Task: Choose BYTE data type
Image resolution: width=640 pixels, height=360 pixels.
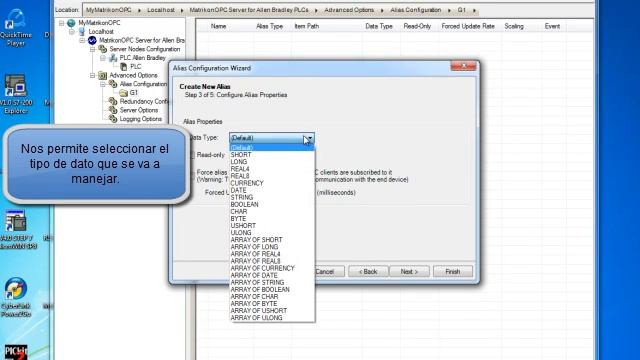Action: [272, 219]
